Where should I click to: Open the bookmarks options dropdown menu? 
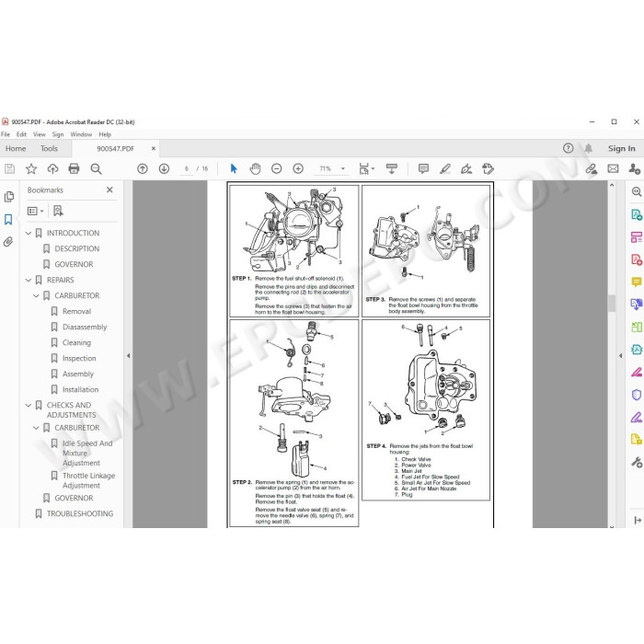click(35, 211)
